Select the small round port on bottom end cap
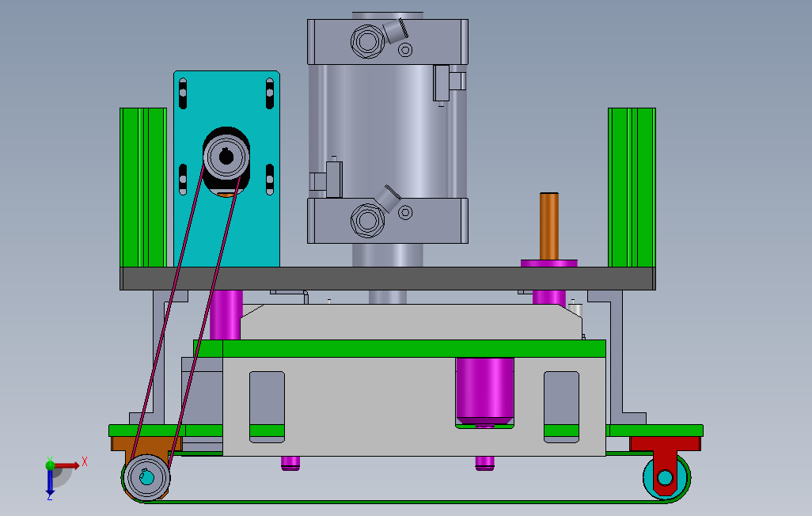Viewport: 812px width, 516px height. (x=405, y=212)
